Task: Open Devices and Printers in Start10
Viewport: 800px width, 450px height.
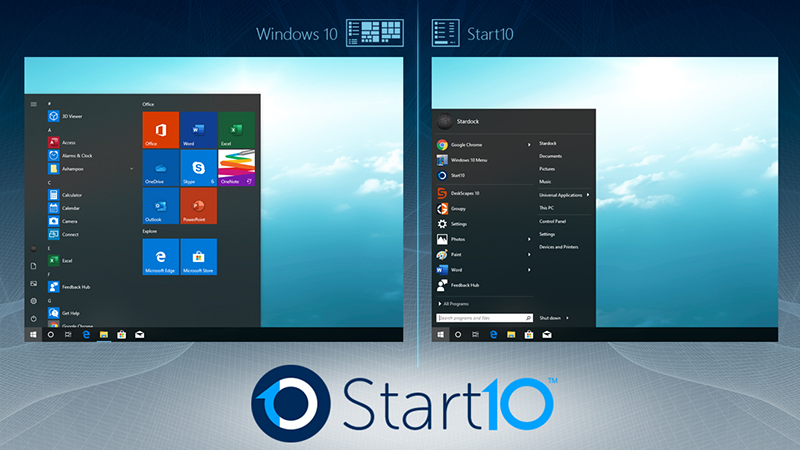Action: tap(559, 247)
